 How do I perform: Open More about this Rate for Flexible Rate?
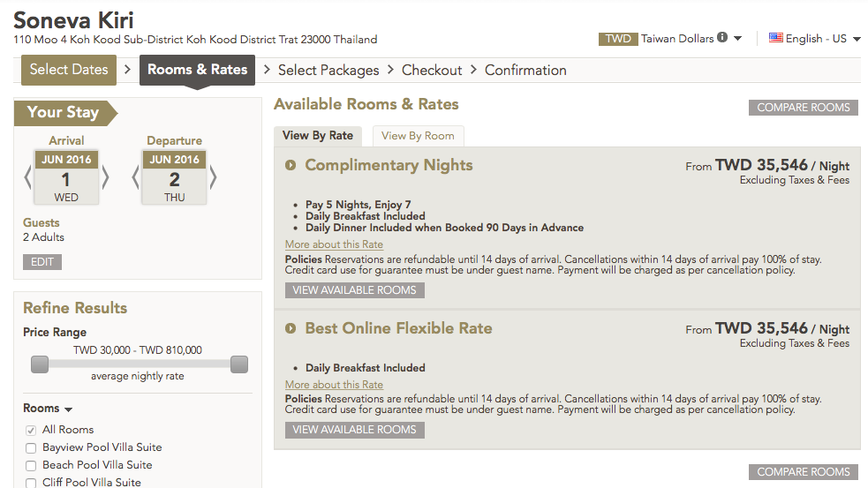coord(334,385)
